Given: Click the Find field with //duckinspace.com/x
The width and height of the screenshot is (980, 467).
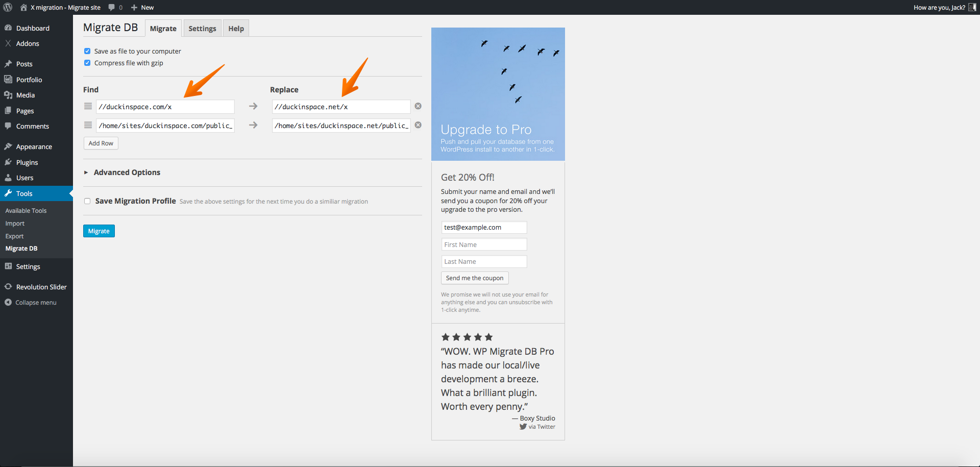Looking at the screenshot, I should click(x=165, y=107).
